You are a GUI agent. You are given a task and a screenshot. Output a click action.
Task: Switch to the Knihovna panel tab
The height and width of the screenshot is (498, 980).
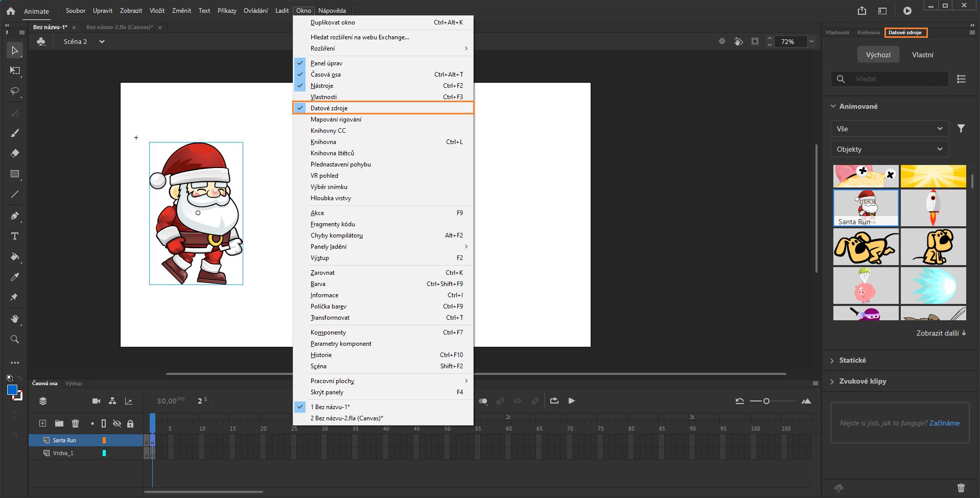(x=869, y=32)
